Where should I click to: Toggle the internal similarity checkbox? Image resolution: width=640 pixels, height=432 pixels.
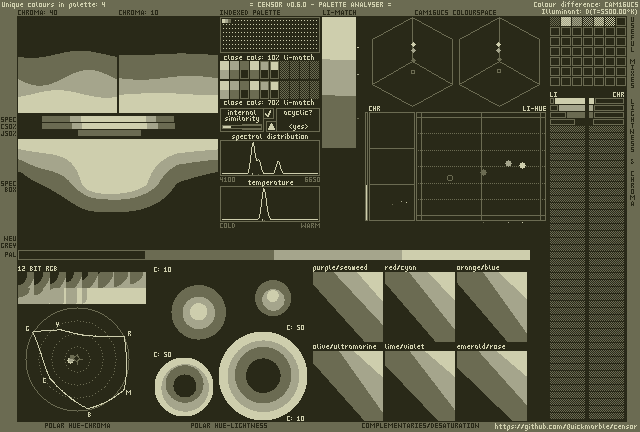point(270,114)
